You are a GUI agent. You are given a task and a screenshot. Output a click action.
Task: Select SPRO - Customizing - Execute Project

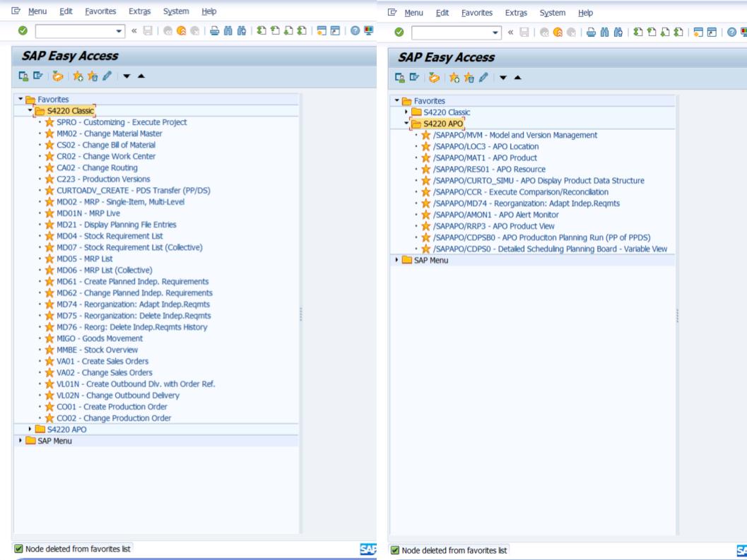click(x=122, y=122)
